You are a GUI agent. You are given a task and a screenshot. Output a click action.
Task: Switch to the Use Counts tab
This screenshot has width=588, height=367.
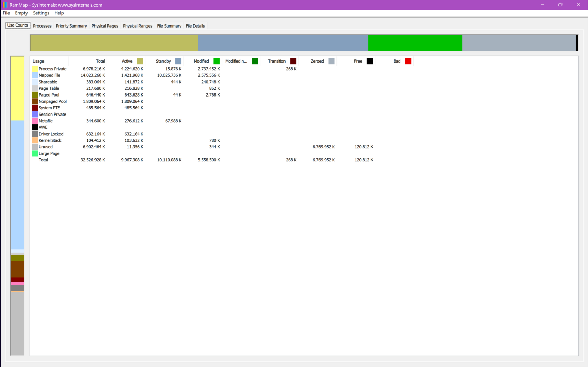18,25
